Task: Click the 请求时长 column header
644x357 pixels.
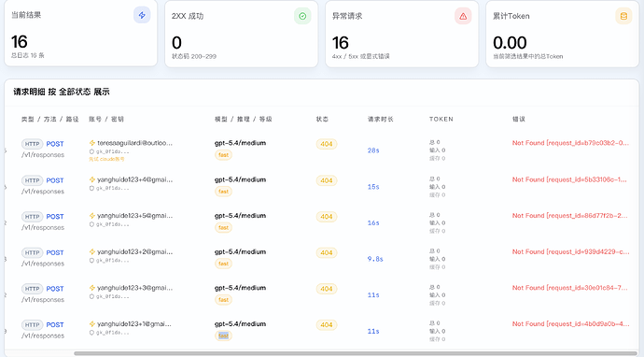Action: pyautogui.click(x=380, y=120)
